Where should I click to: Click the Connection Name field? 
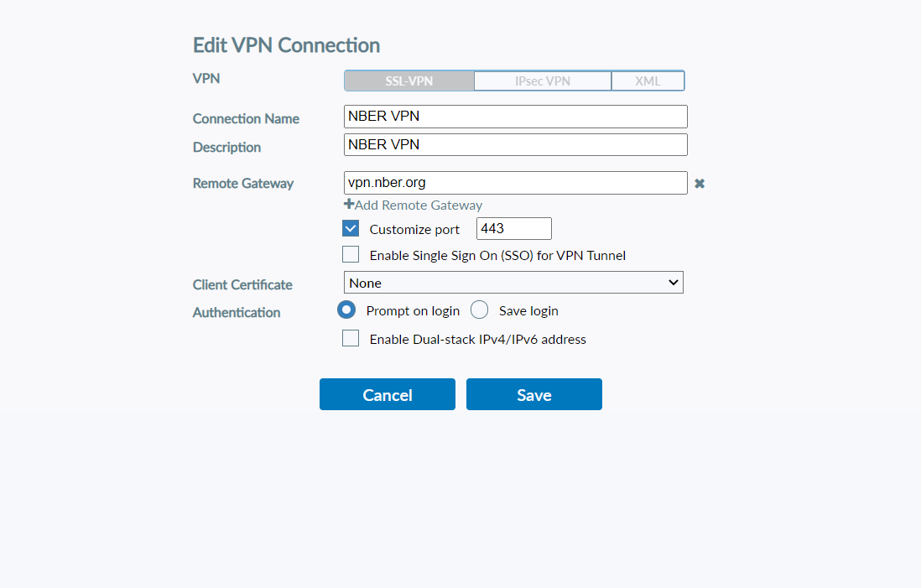click(516, 117)
